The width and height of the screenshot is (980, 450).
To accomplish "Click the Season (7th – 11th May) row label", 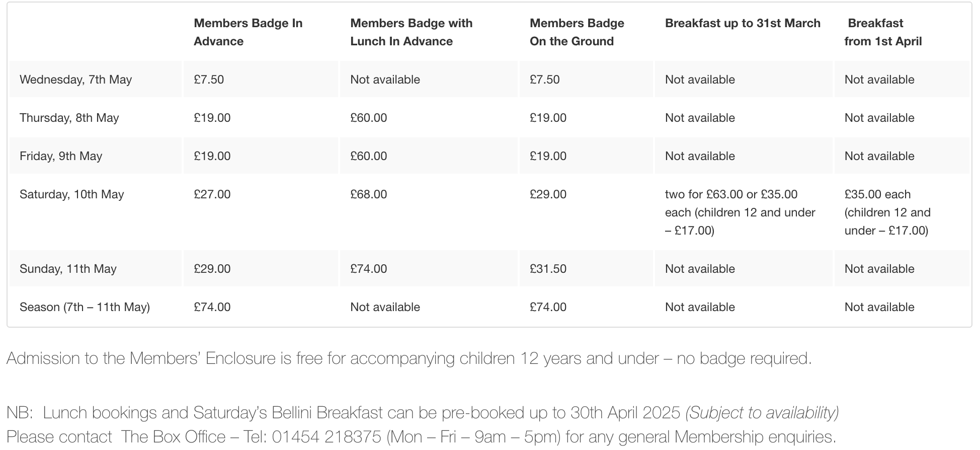I will [x=85, y=307].
